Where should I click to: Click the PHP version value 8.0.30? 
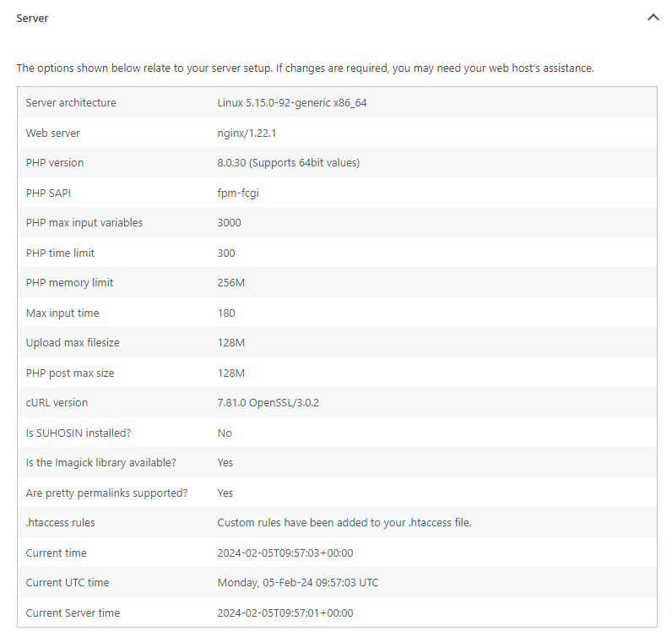[x=288, y=163]
